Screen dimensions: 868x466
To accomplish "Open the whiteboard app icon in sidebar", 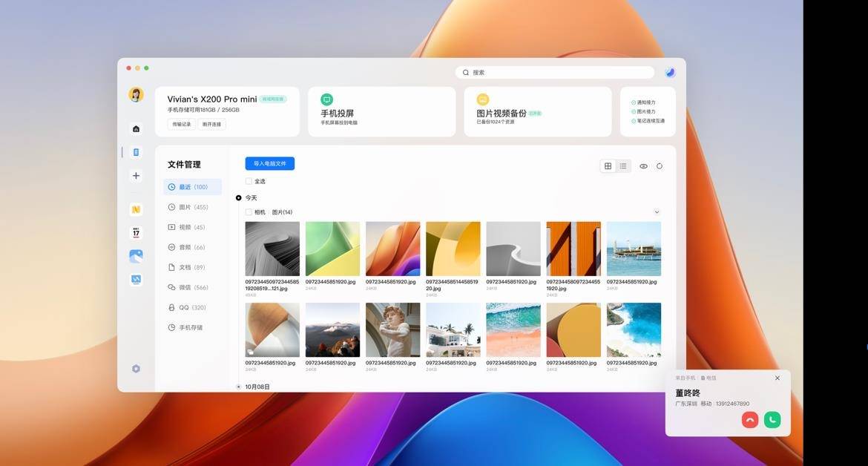I will (136, 280).
